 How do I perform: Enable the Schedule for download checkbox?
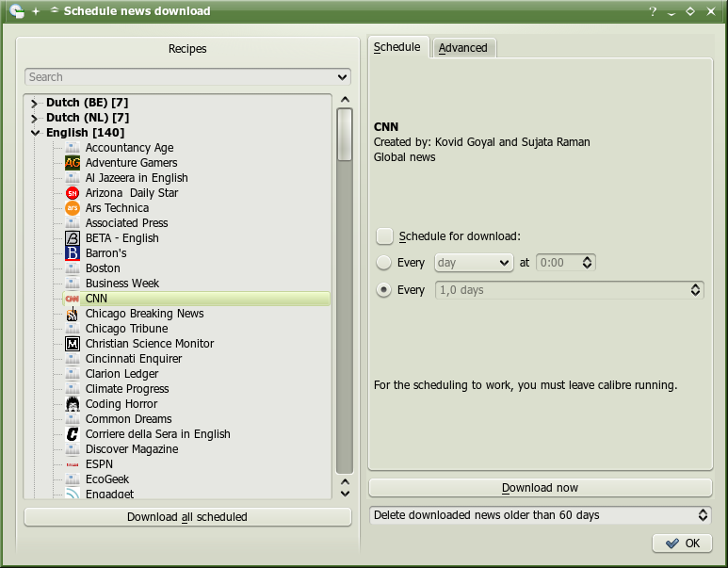point(384,235)
